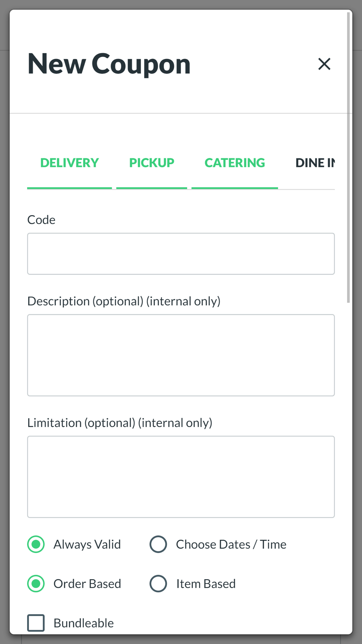Switch to the Delivery tab
The image size is (362, 644).
click(x=70, y=163)
